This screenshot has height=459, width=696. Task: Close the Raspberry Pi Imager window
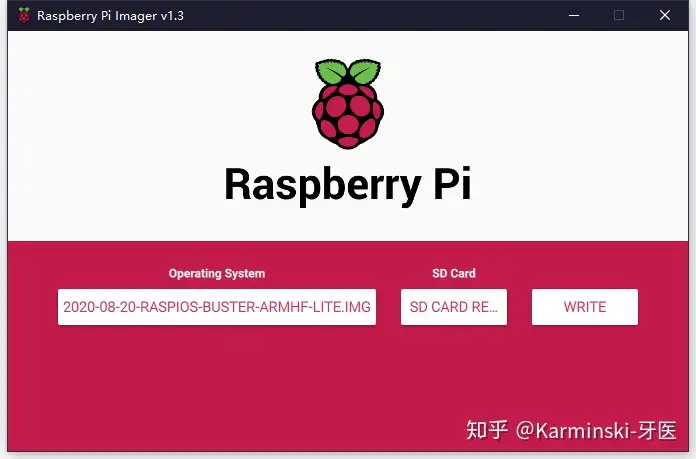coord(664,15)
